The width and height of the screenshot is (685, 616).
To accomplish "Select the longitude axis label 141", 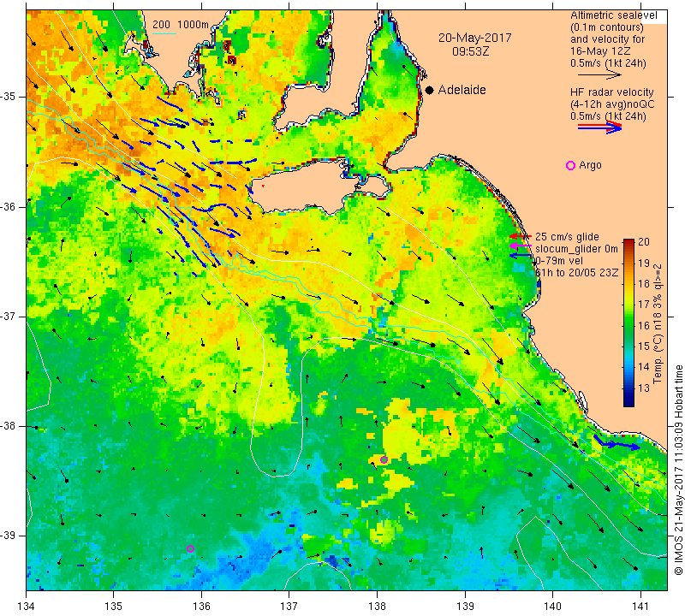I will point(640,606).
